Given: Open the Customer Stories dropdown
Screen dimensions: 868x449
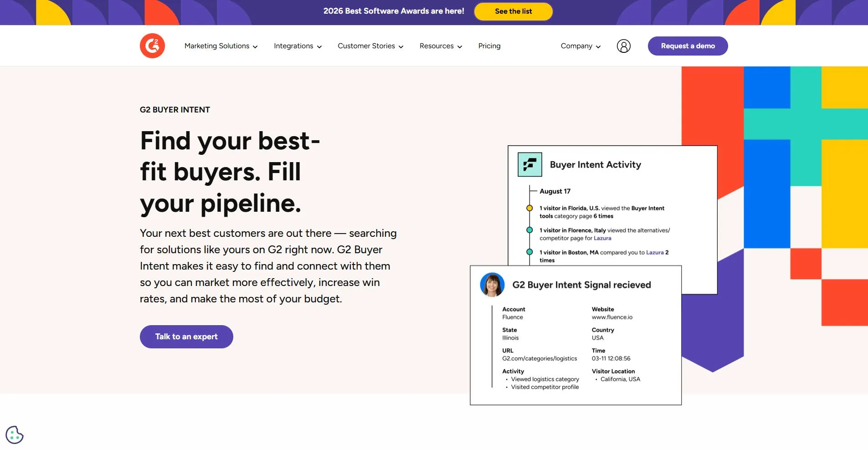Looking at the screenshot, I should (370, 46).
